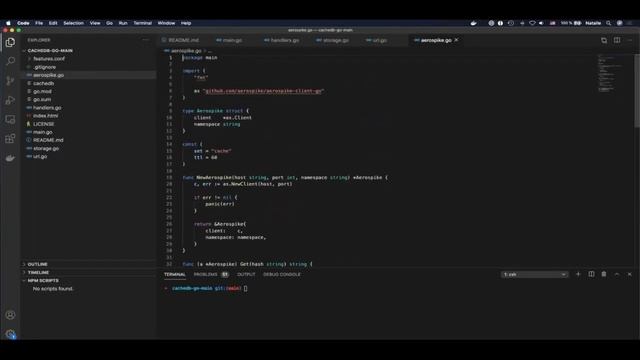Switch to the storage.go editor tab

coord(336,40)
